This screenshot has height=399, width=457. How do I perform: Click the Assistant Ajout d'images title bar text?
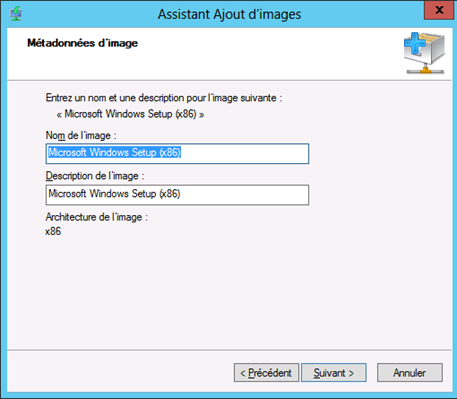[x=229, y=14]
